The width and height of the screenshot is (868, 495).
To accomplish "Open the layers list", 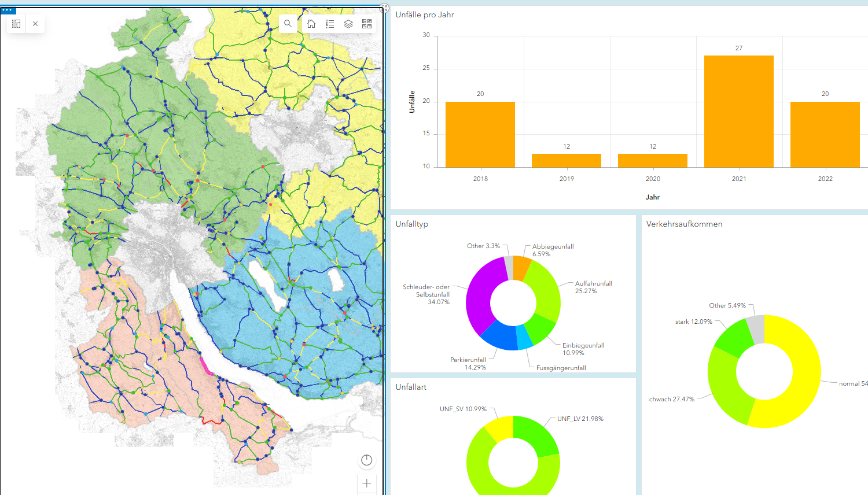I will click(348, 24).
